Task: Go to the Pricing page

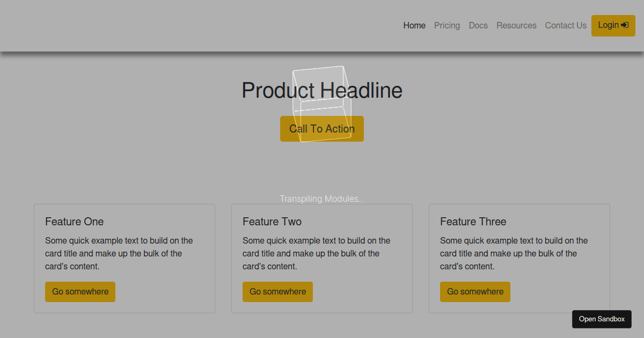Action: 447,26
